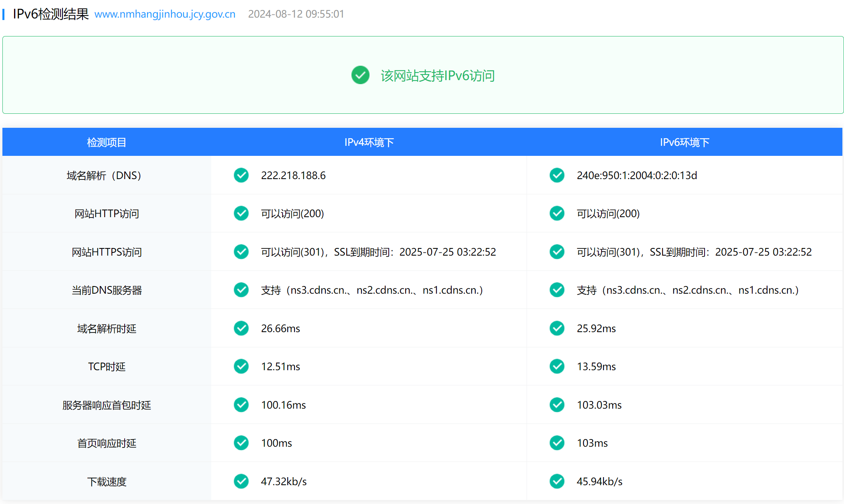Open the www.nmhangjinhou.jcy.gov.cn link
Viewport: 844px width, 504px height.
[x=165, y=14]
